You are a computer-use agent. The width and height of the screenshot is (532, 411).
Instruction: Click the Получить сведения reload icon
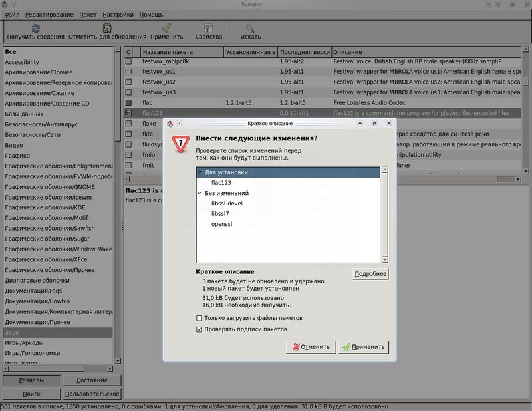pos(36,28)
